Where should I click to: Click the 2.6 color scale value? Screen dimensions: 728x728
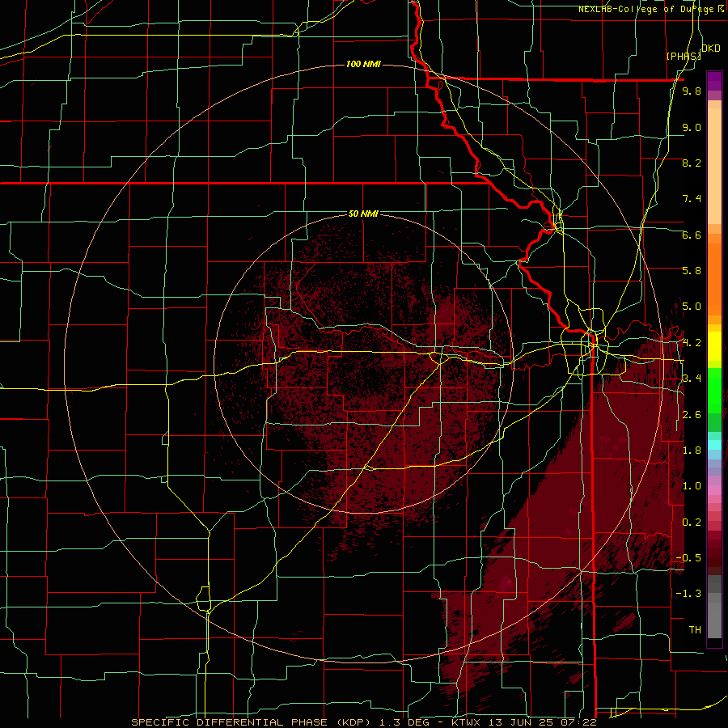click(x=692, y=415)
